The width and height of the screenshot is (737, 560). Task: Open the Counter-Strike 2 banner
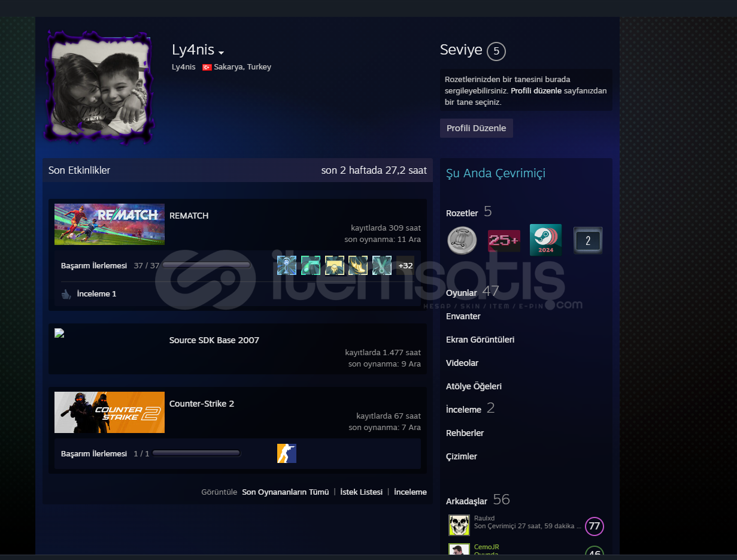tap(110, 412)
